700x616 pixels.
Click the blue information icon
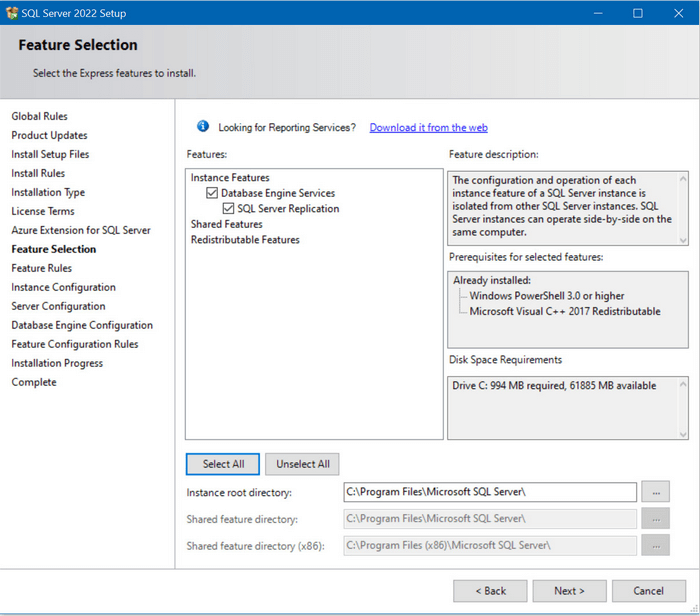click(x=203, y=127)
